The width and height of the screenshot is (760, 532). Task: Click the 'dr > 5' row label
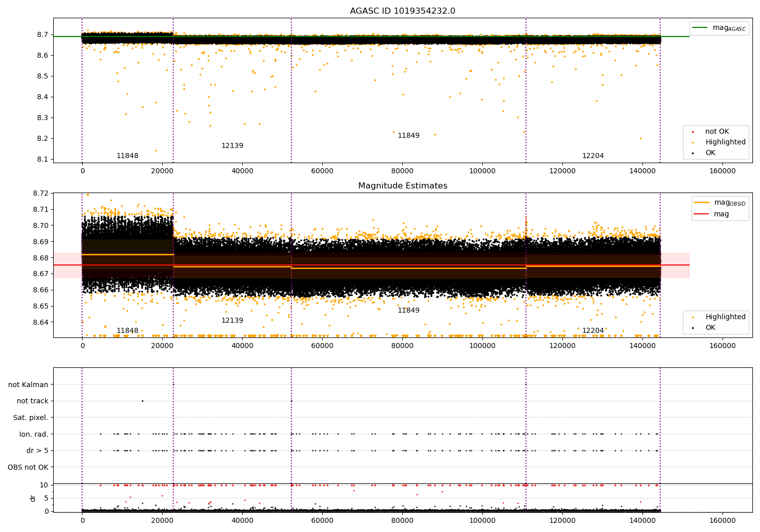click(x=37, y=451)
